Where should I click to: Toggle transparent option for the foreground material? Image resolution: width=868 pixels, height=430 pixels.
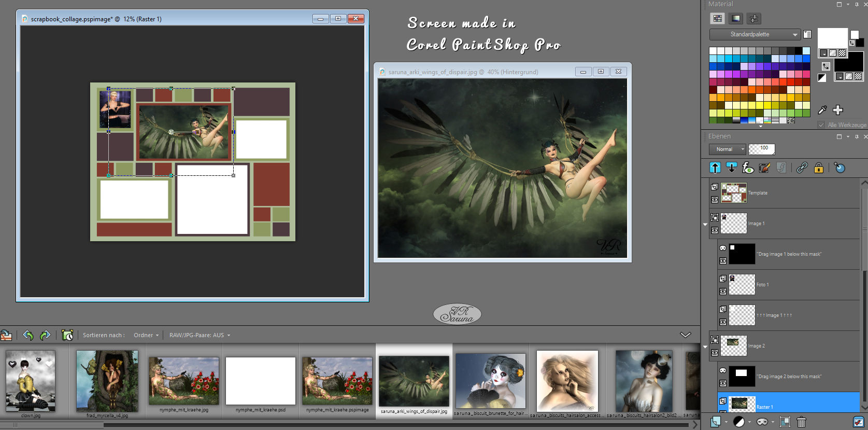click(842, 53)
